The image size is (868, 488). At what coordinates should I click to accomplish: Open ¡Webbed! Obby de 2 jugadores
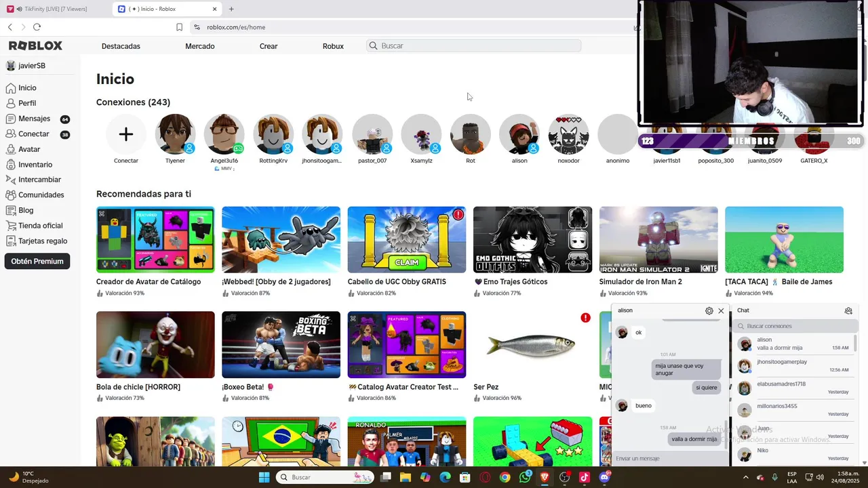point(281,240)
